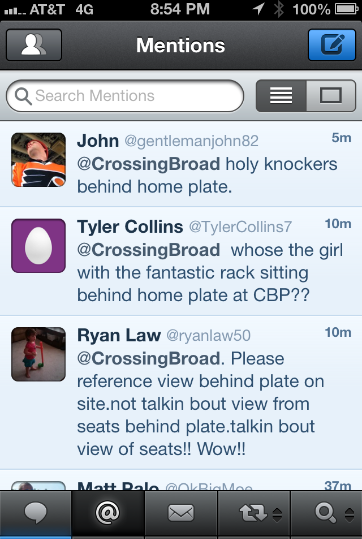362x539 pixels.
Task: Open the accounts icon button
Action: tap(34, 45)
